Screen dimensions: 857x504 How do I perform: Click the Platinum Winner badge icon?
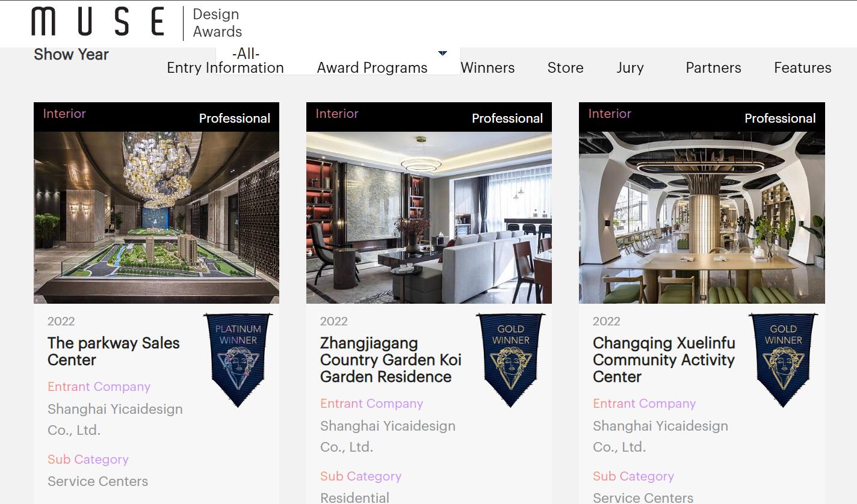[238, 360]
